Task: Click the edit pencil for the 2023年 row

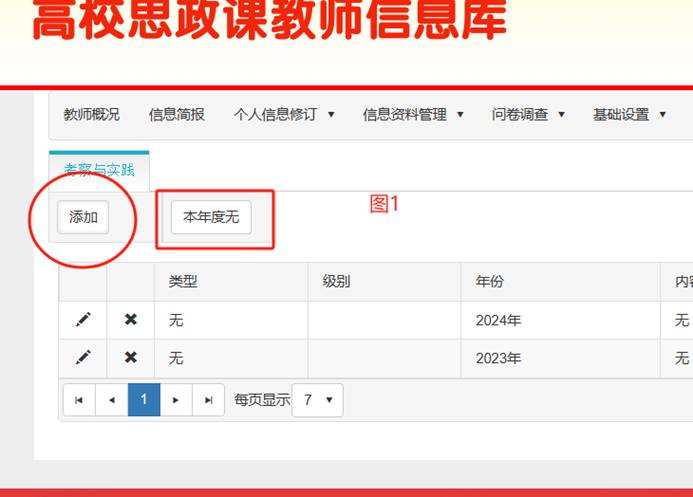Action: 83,357
